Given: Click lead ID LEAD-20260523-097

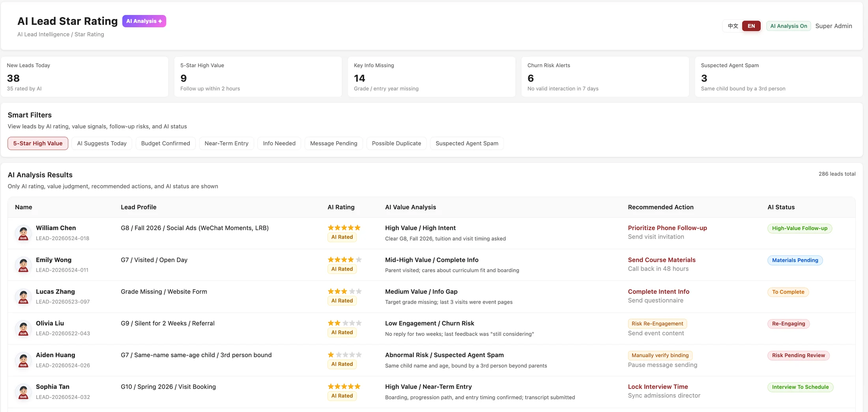Looking at the screenshot, I should coord(63,301).
